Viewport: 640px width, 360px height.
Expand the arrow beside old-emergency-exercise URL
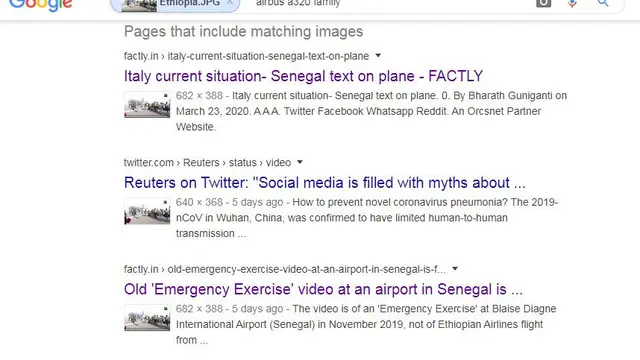(x=455, y=269)
